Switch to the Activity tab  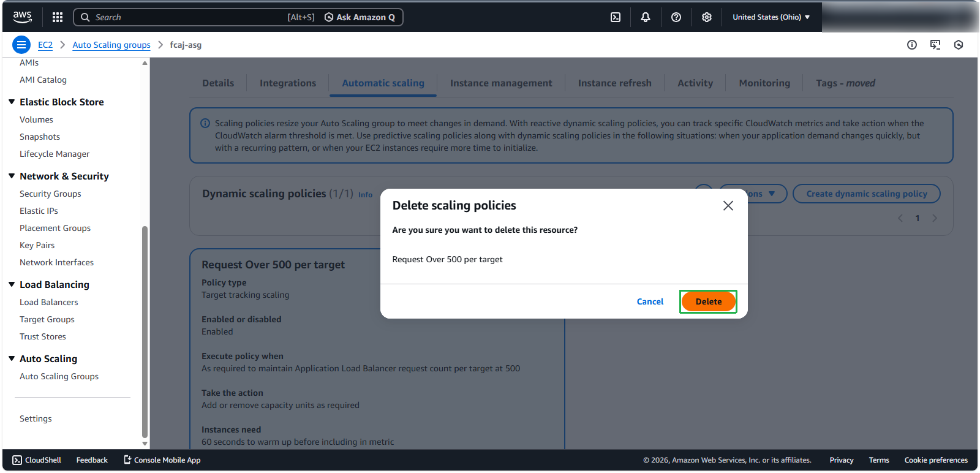click(x=695, y=83)
